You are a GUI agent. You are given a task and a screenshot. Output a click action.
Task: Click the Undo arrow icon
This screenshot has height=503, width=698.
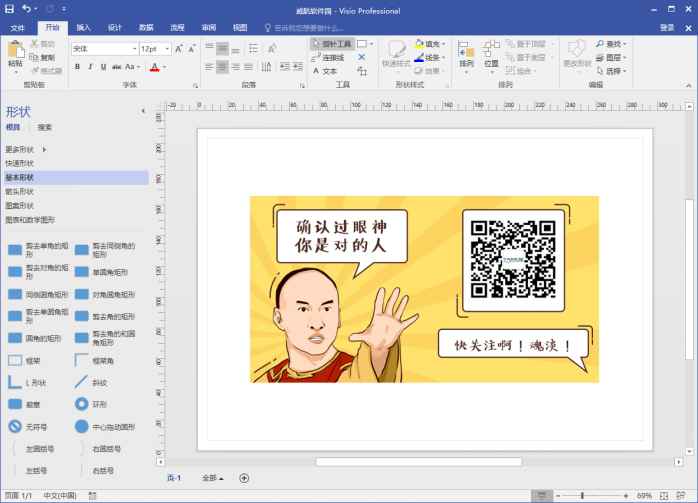pos(27,9)
